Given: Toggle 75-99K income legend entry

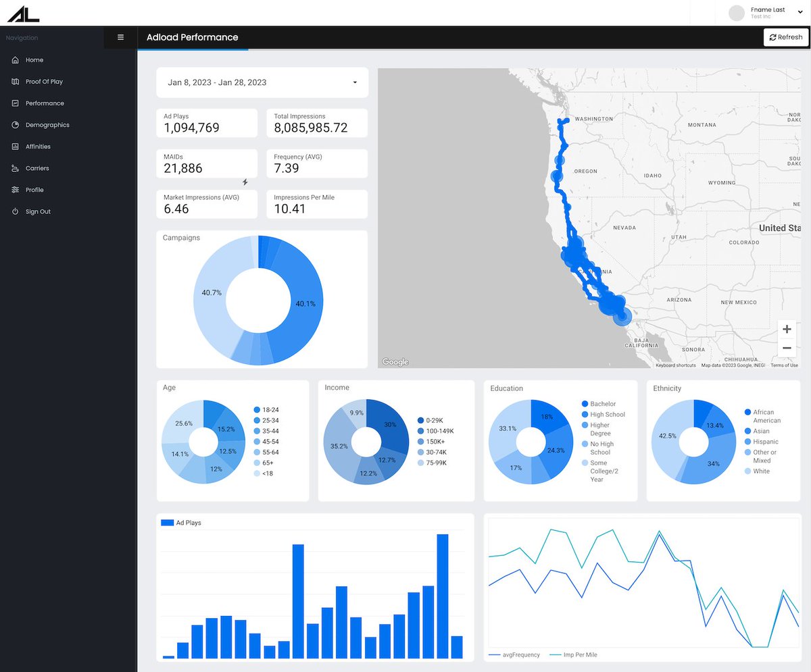Looking at the screenshot, I should pyautogui.click(x=432, y=463).
